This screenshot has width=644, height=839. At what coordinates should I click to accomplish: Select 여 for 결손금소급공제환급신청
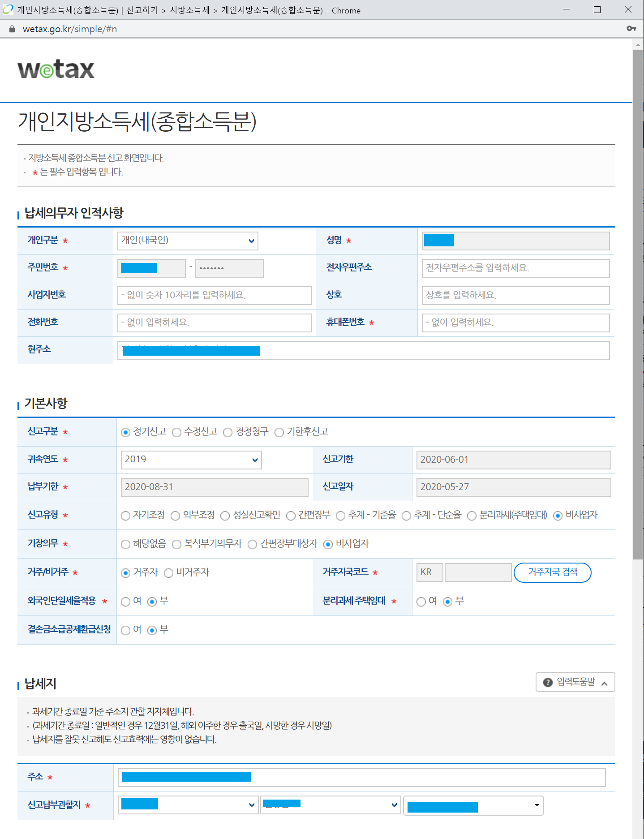pyautogui.click(x=126, y=630)
